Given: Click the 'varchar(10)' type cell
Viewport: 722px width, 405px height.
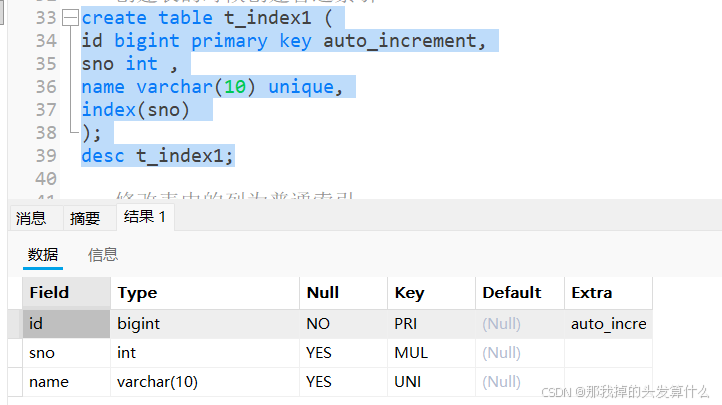Looking at the screenshot, I should coord(205,382).
